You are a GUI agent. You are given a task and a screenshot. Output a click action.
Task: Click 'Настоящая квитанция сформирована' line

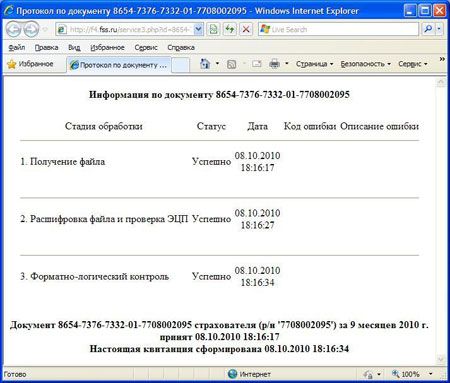219,349
